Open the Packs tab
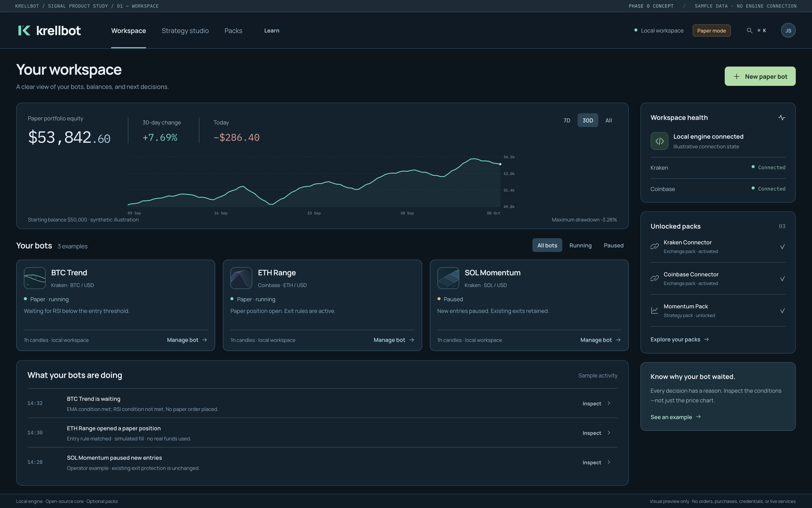 coord(233,30)
